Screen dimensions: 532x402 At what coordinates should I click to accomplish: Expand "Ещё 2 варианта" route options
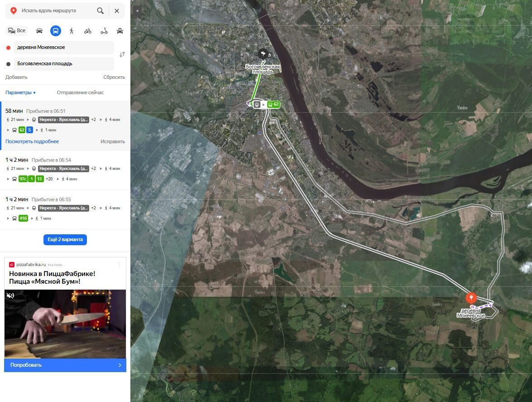pos(65,239)
